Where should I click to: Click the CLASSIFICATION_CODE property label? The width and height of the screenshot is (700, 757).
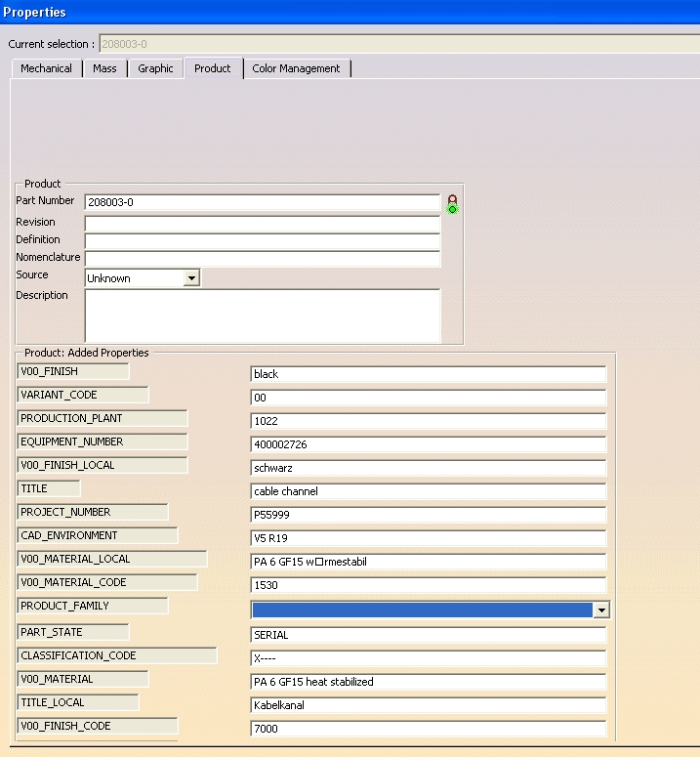[x=117, y=655]
